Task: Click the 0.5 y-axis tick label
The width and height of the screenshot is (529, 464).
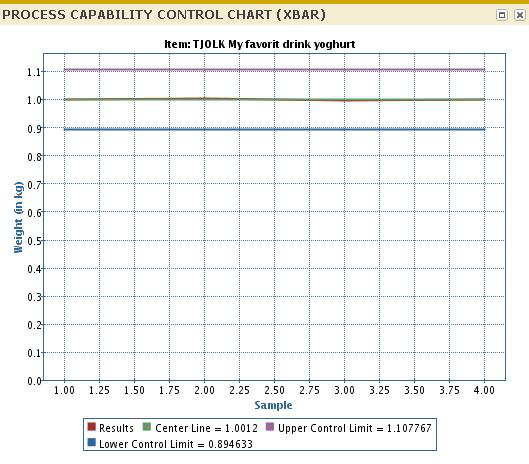Action: [x=34, y=241]
